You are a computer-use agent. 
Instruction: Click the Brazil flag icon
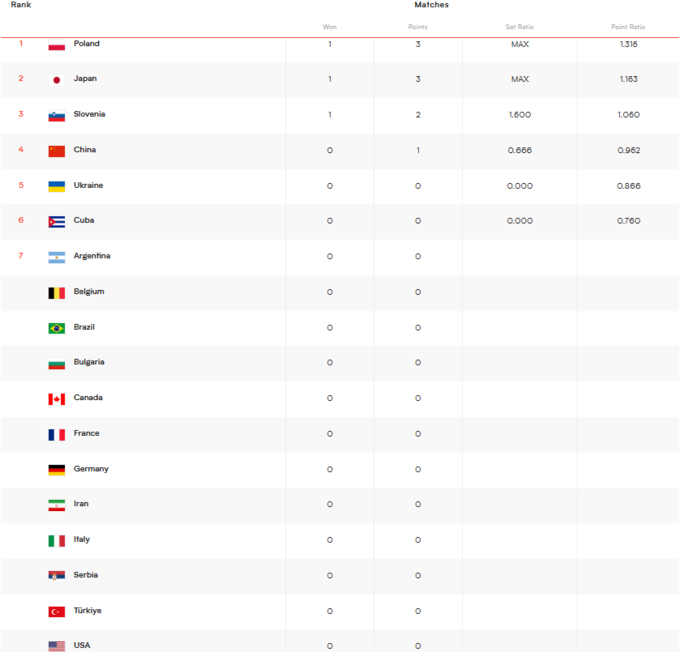coord(56,328)
